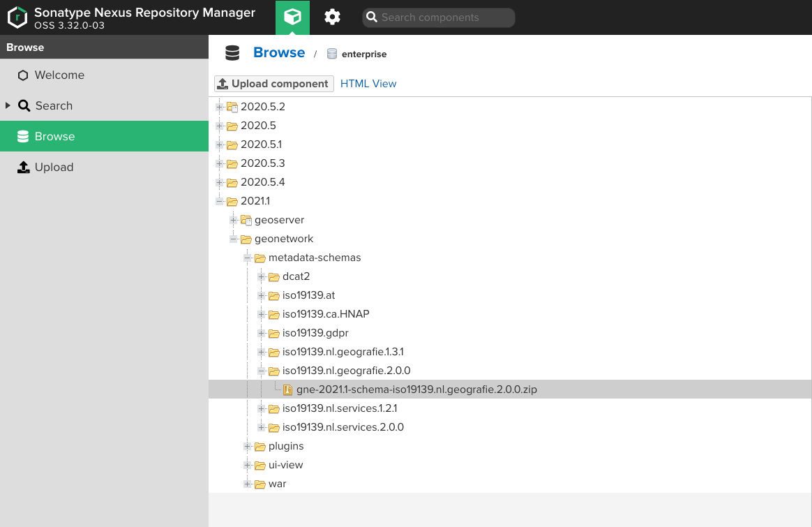Click the Browse breadcrumb link
The width and height of the screenshot is (812, 527).
[x=279, y=52]
